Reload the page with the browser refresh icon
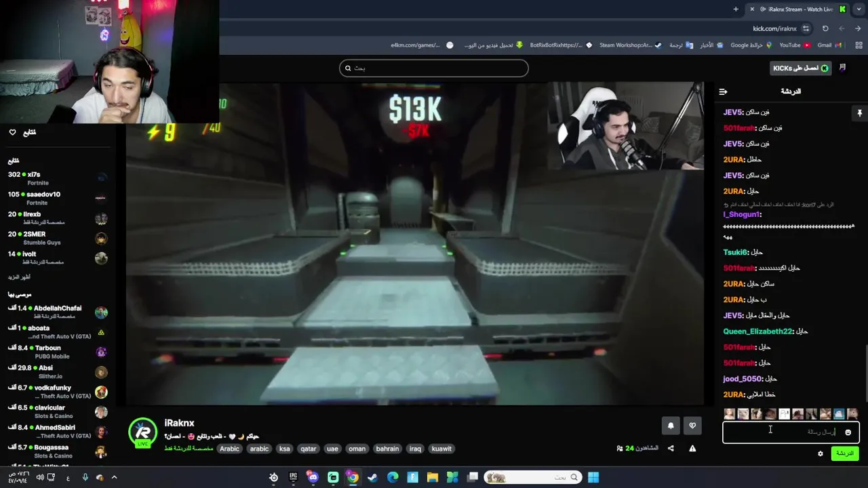This screenshot has height=488, width=868. pyautogui.click(x=825, y=28)
